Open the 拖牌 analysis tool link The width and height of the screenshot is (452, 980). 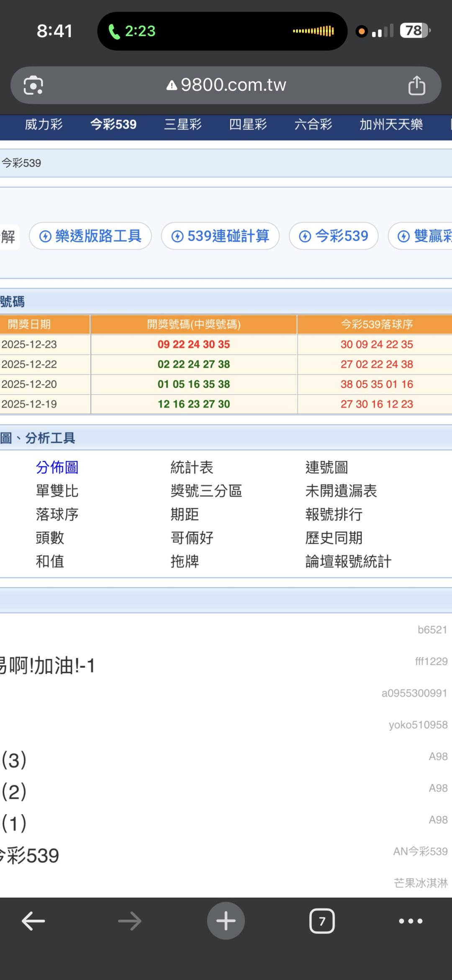pos(185,561)
